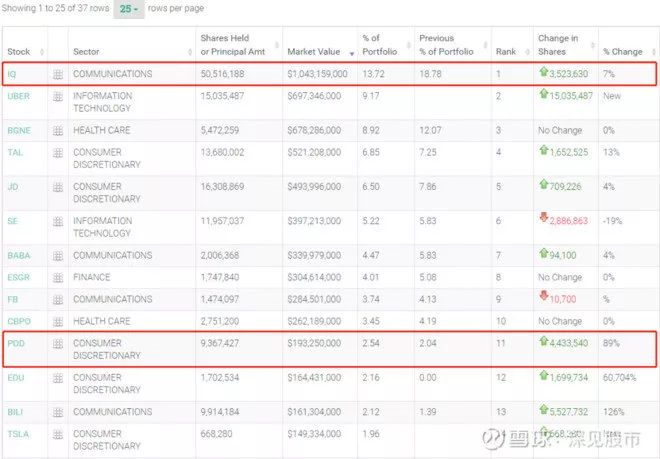Sort by the Rank column header
The height and width of the screenshot is (459, 660).
pyautogui.click(x=512, y=52)
